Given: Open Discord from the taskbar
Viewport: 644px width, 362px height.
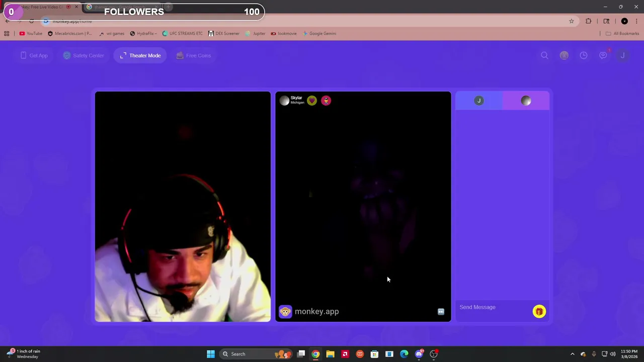Looking at the screenshot, I should coord(419,354).
